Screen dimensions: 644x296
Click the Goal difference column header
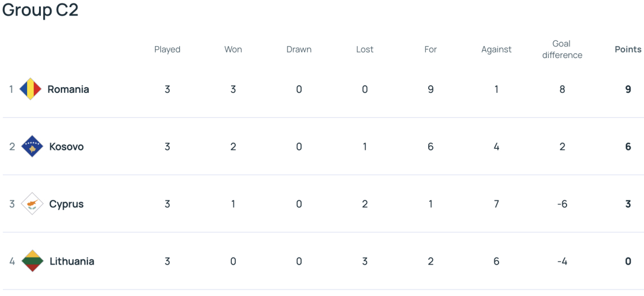click(x=562, y=49)
